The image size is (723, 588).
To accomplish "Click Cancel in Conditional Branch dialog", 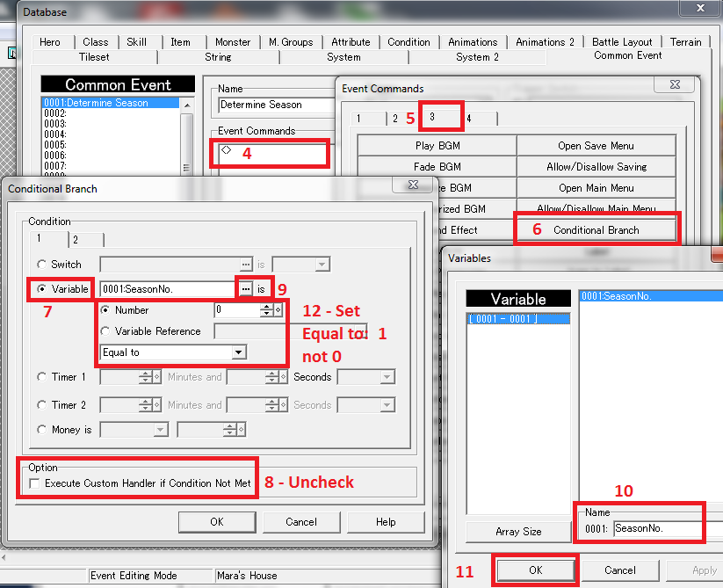I will pos(301,522).
